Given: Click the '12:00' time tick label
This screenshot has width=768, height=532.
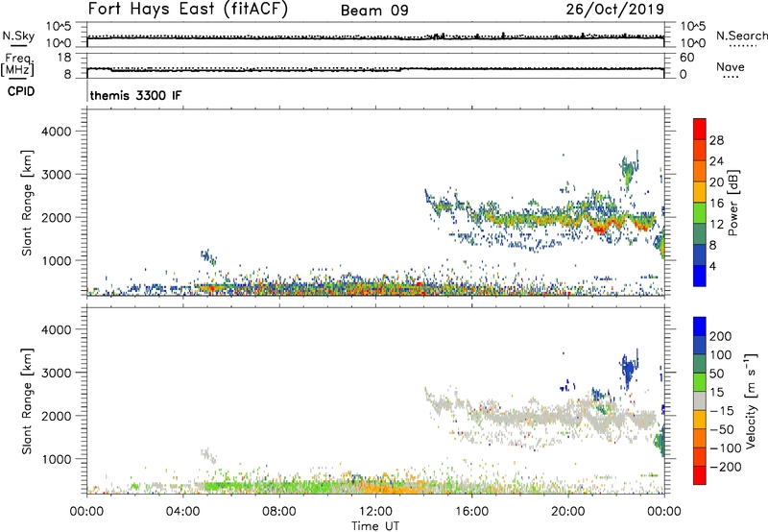Looking at the screenshot, I should point(375,512).
